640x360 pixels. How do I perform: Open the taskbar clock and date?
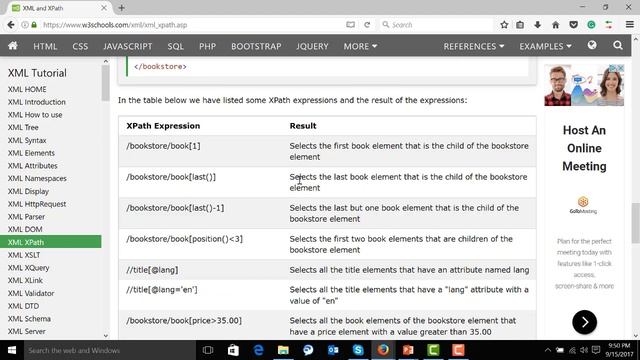point(619,350)
